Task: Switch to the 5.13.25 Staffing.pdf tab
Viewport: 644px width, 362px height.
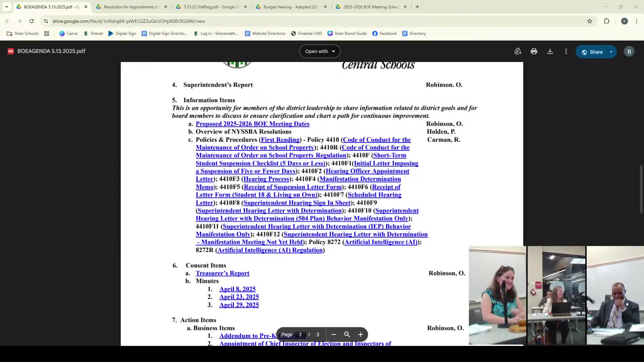Action: [211, 7]
